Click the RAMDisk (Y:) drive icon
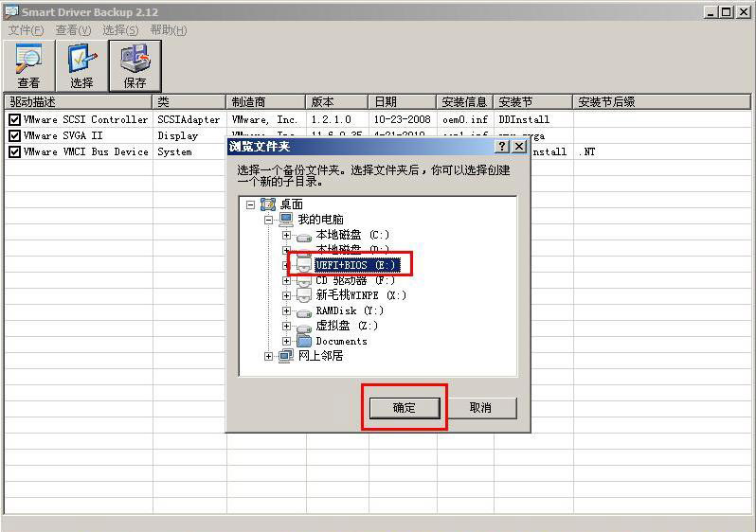 (x=304, y=312)
